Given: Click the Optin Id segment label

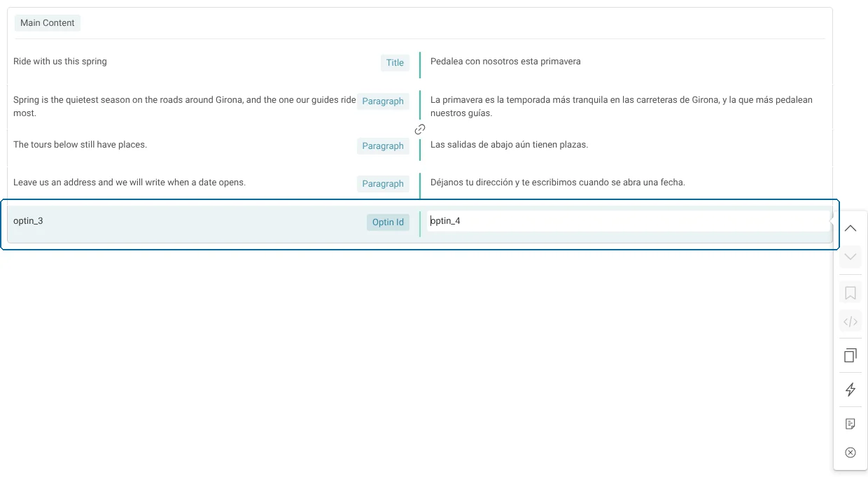Looking at the screenshot, I should (x=388, y=222).
